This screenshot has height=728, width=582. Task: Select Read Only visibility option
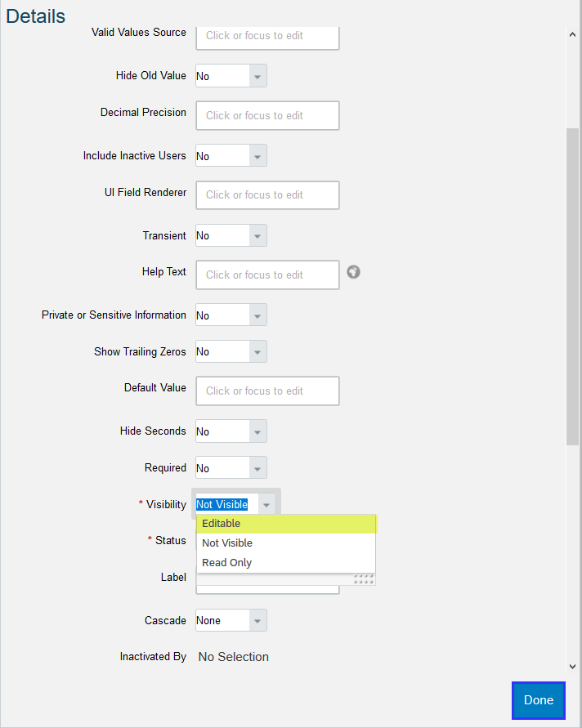(x=286, y=563)
